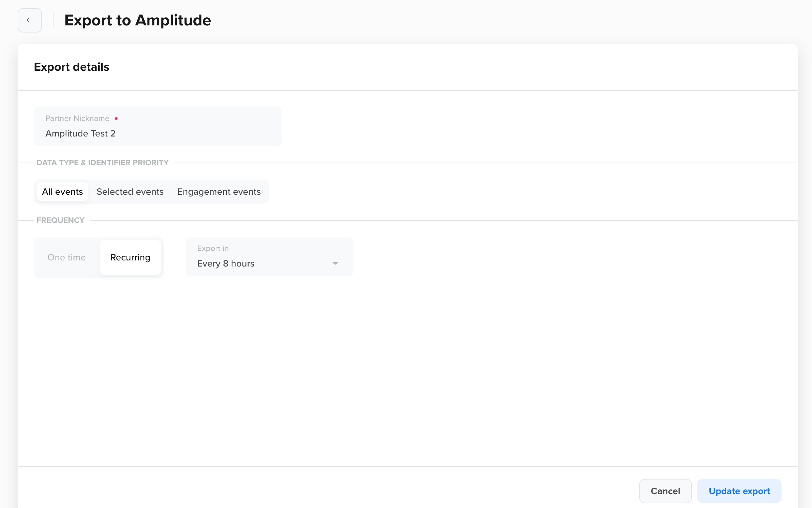The width and height of the screenshot is (812, 508).
Task: Click the back arrow button
Action: pyautogui.click(x=30, y=20)
